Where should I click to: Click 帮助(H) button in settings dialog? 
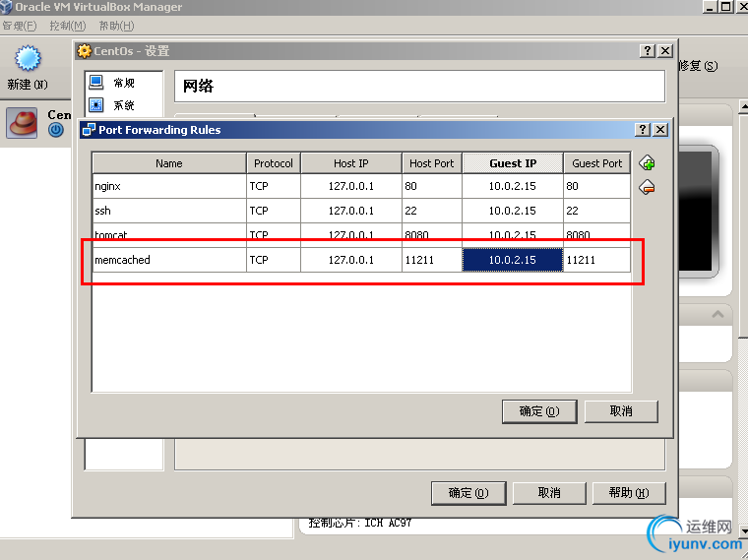[x=629, y=493]
